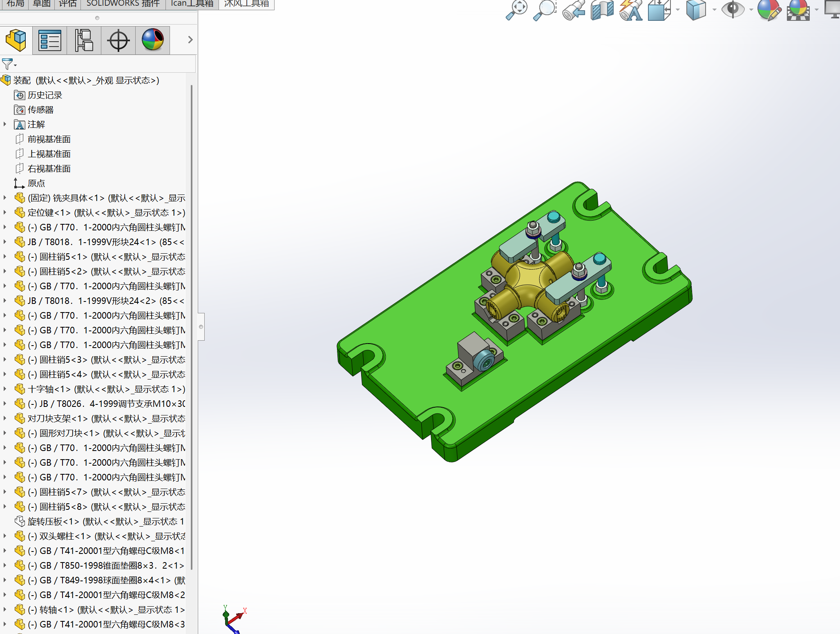Open Hide/Show Items eye dropdown
The image size is (840, 634).
coord(751,10)
